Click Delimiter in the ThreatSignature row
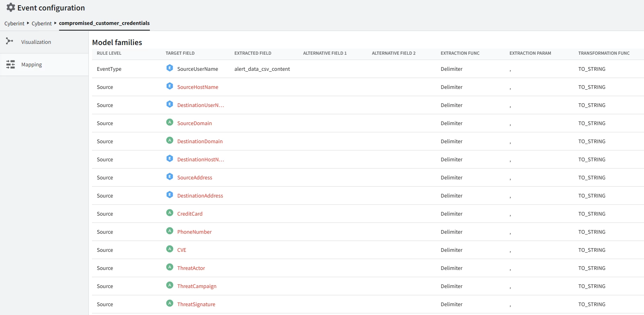The height and width of the screenshot is (315, 644). pos(452,305)
